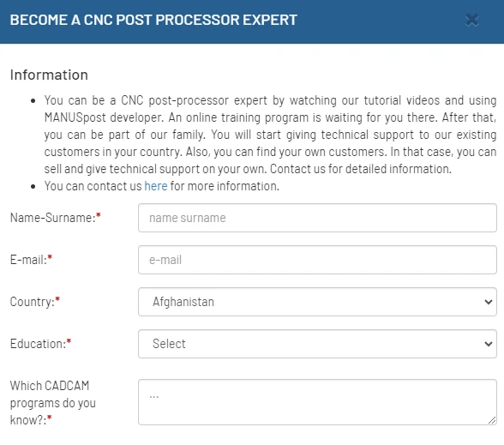Image resolution: width=504 pixels, height=445 pixels.
Task: Focus the name surname input field
Action: (317, 218)
